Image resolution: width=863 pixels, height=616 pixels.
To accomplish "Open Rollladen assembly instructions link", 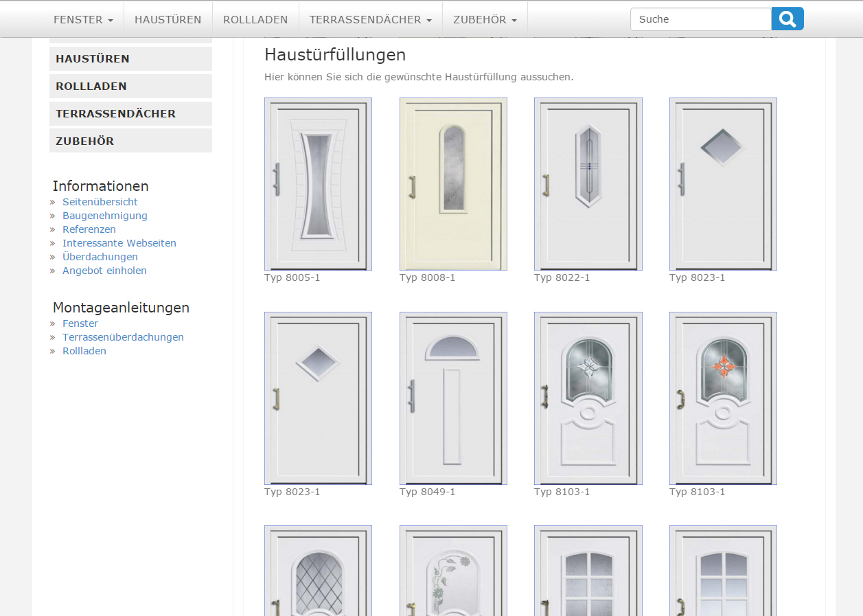I will [x=84, y=351].
